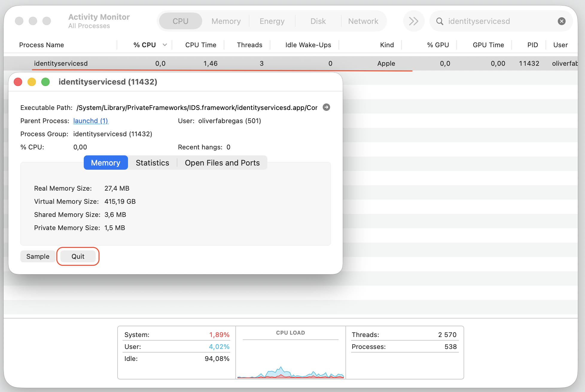This screenshot has width=585, height=392.
Task: Switch to the Memory toolbar tab
Action: (x=226, y=21)
